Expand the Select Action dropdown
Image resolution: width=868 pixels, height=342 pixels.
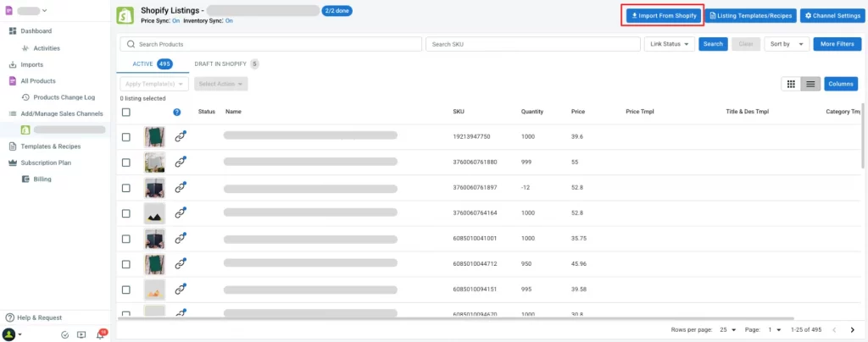pos(221,84)
